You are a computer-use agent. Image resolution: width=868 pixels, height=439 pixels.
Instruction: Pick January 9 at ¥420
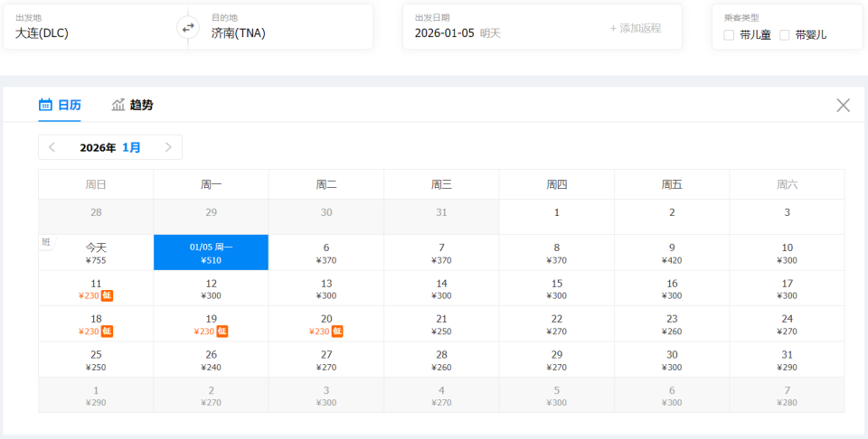click(672, 253)
